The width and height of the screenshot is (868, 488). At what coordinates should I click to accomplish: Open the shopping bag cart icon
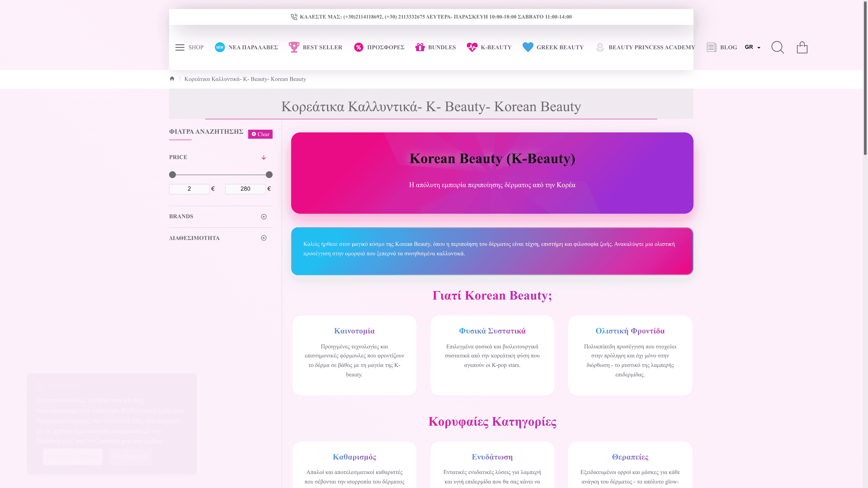click(802, 47)
